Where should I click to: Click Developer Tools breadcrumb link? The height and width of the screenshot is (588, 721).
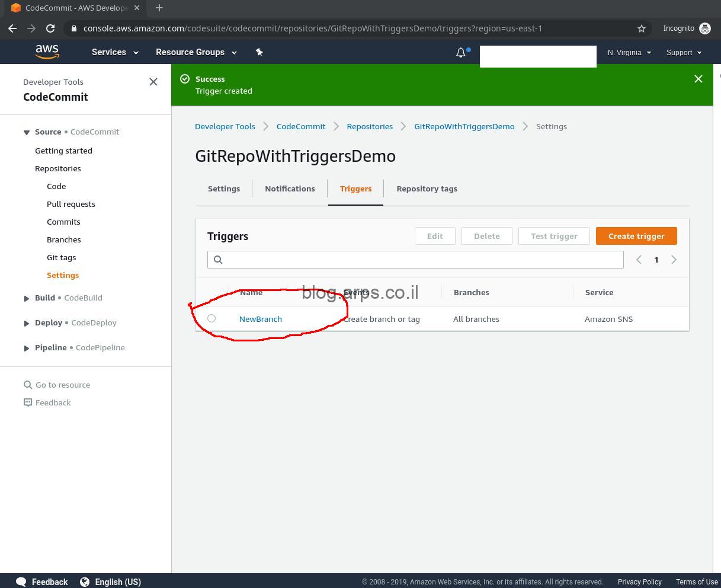[225, 126]
